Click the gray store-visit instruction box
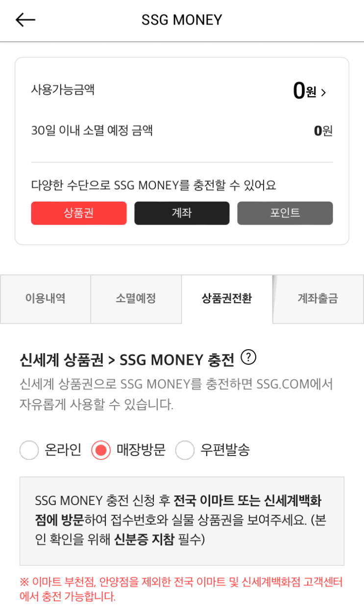364x610 pixels. click(182, 521)
